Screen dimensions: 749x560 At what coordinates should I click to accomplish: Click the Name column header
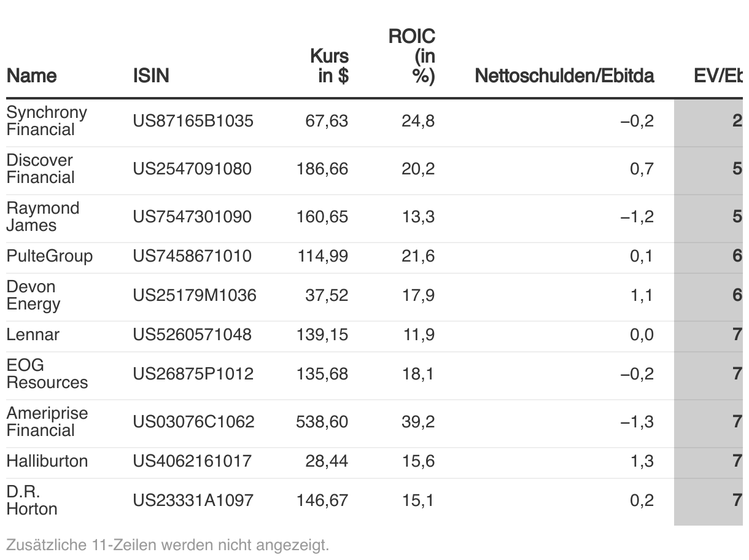31,76
